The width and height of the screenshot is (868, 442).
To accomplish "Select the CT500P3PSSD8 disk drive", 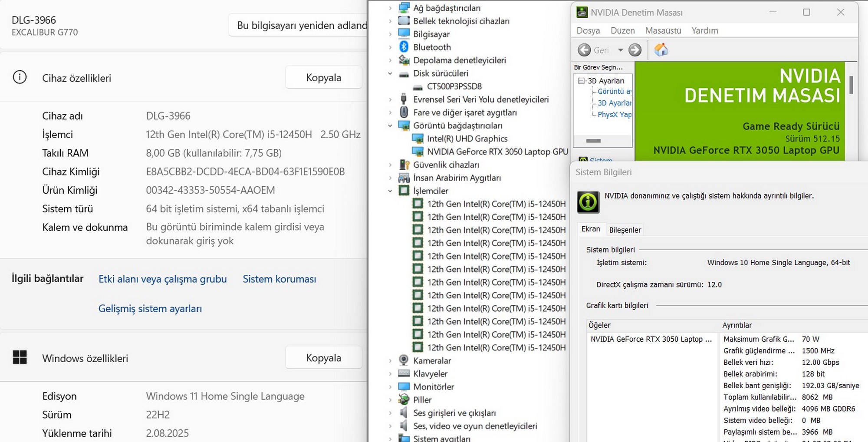I will point(454,86).
